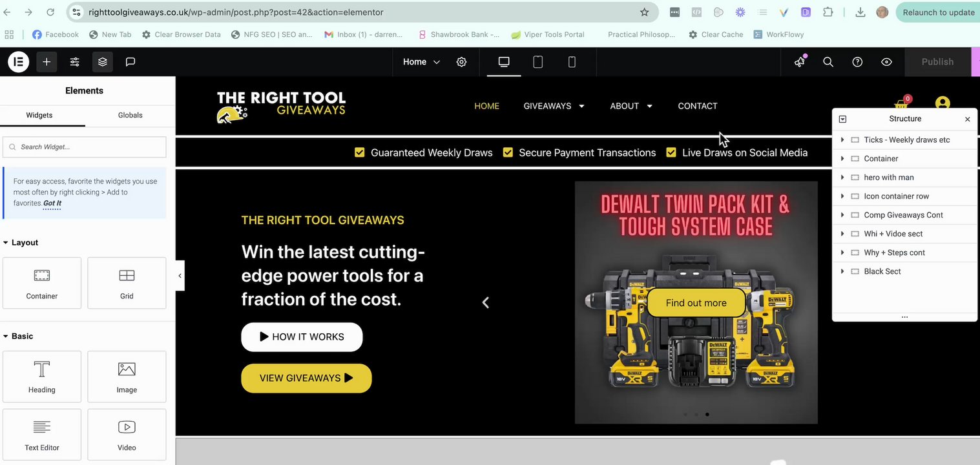
Task: Open the Notes speech bubble icon
Action: [130, 61]
